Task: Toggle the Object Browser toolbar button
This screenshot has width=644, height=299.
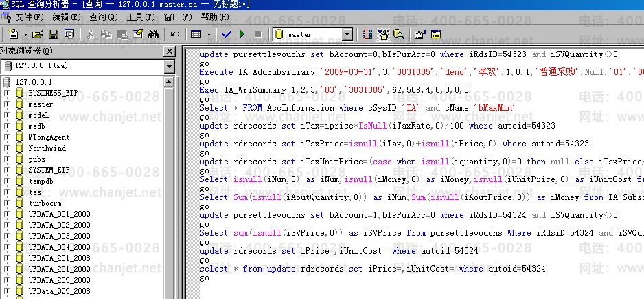Action: coord(383,34)
